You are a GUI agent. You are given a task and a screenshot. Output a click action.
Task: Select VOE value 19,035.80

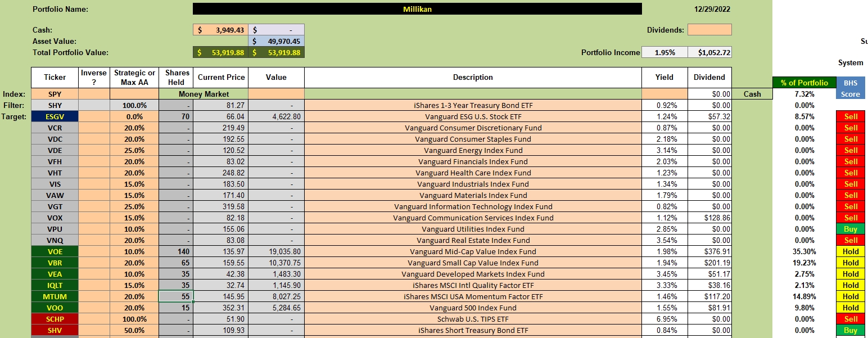tap(276, 251)
